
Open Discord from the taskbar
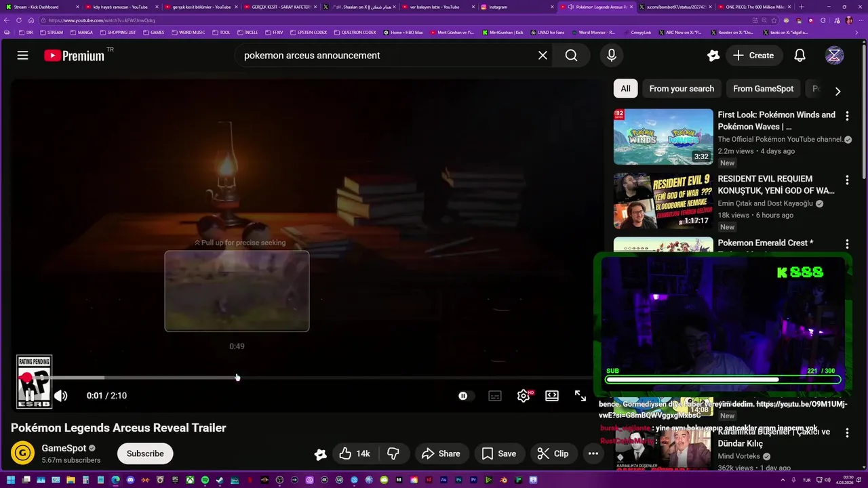click(130, 480)
